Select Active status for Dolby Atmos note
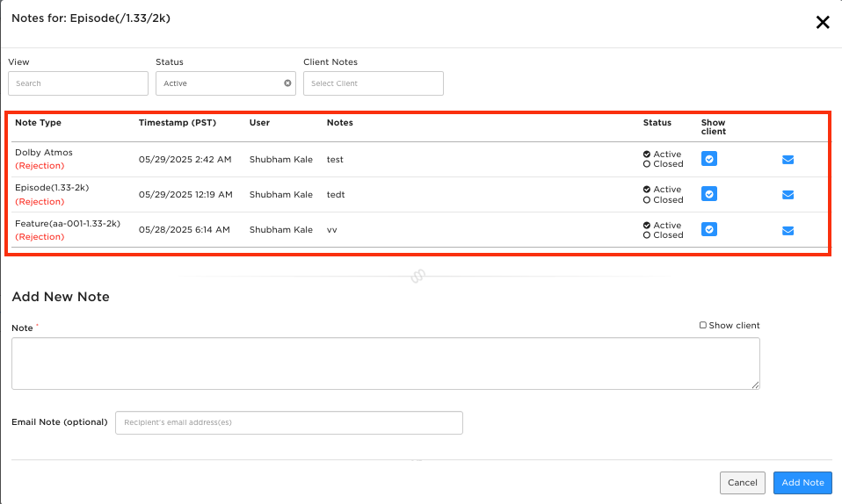The width and height of the screenshot is (842, 504). [647, 154]
